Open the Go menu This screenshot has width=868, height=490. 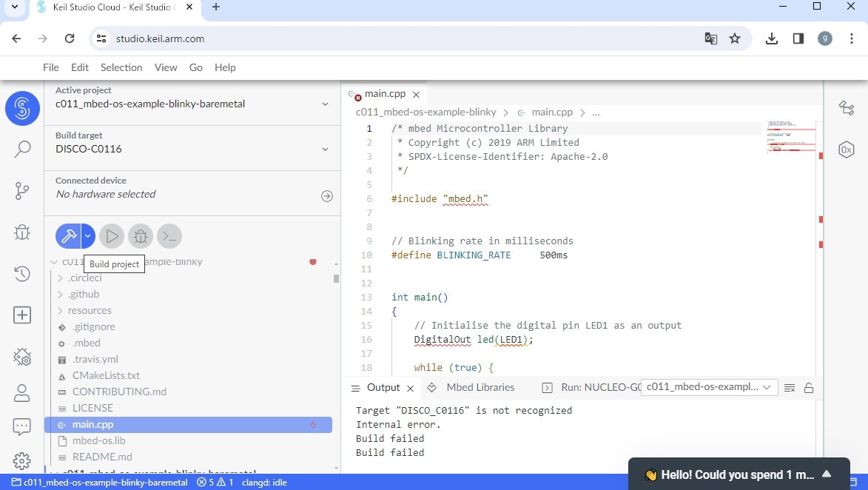pos(196,67)
